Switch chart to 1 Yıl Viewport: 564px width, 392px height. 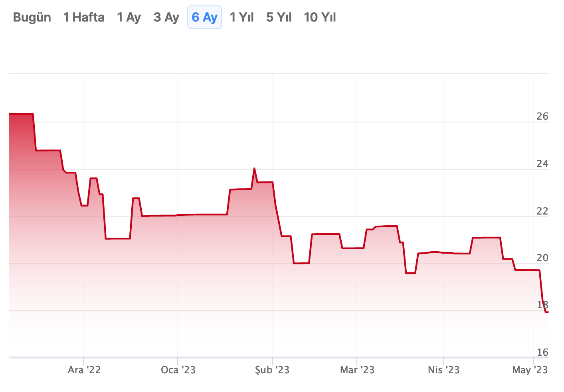pyautogui.click(x=242, y=18)
